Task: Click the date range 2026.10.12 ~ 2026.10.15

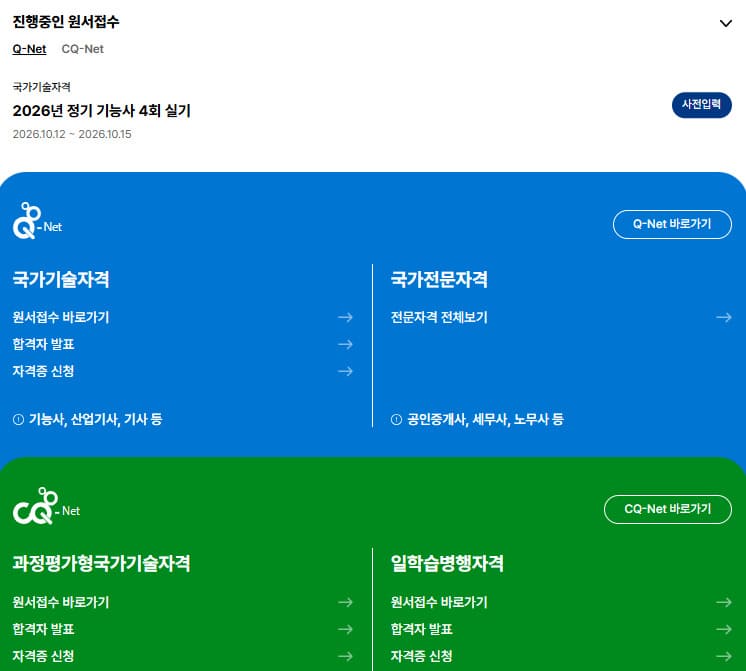Action: [72, 134]
